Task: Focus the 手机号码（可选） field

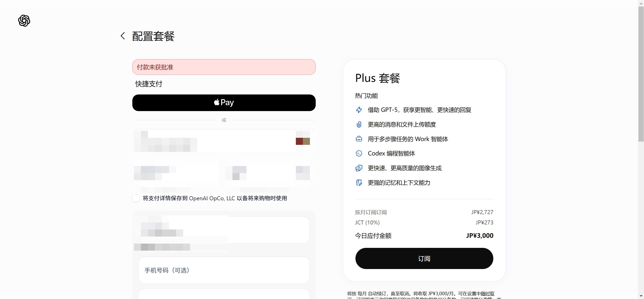Action: click(x=224, y=270)
